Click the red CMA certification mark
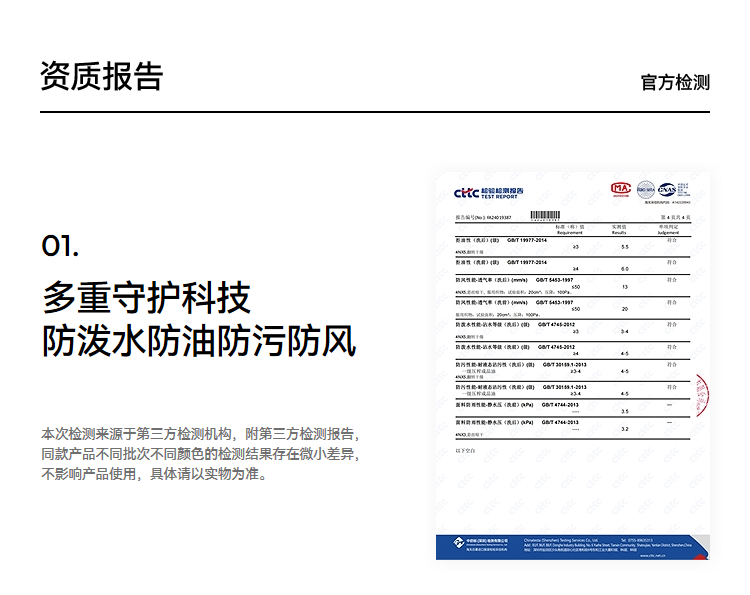The height and width of the screenshot is (595, 750). click(x=621, y=189)
